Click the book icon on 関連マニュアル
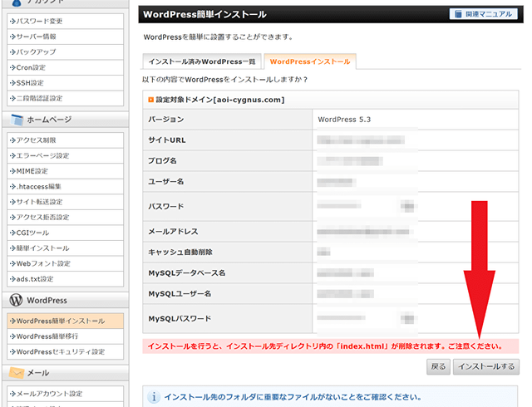The width and height of the screenshot is (532, 407). [x=458, y=14]
